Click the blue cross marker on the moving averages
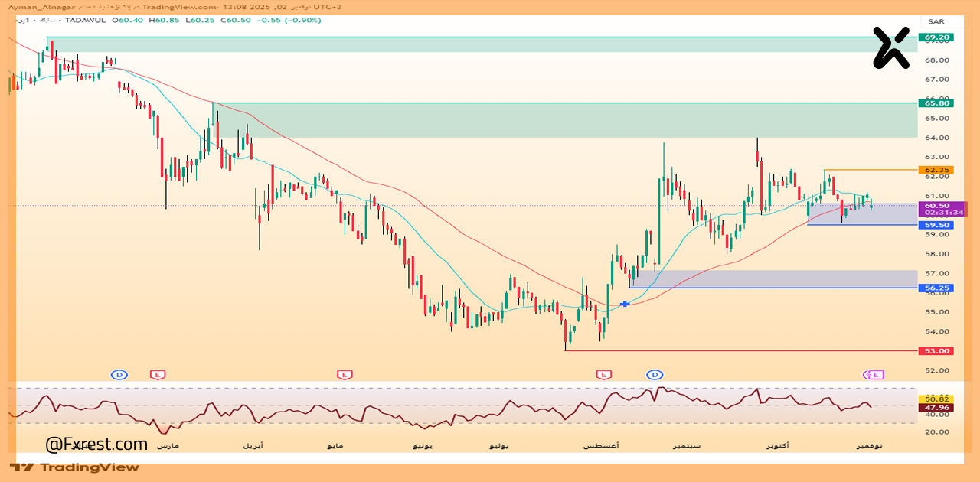980x482 pixels. (626, 304)
